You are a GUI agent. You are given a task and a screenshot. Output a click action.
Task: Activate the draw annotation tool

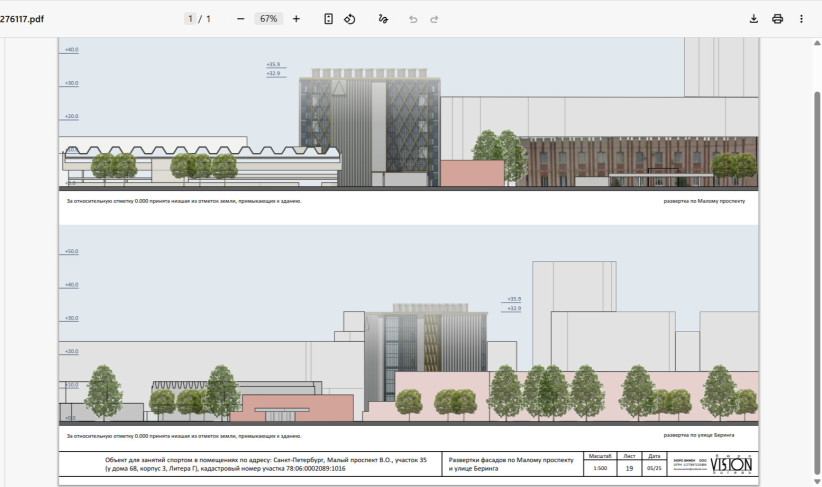coord(383,19)
